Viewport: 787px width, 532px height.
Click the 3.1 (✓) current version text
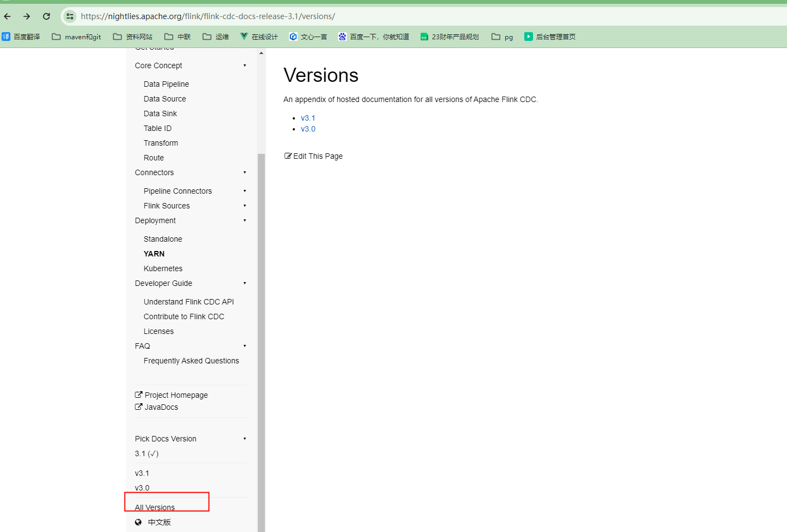[x=146, y=453]
